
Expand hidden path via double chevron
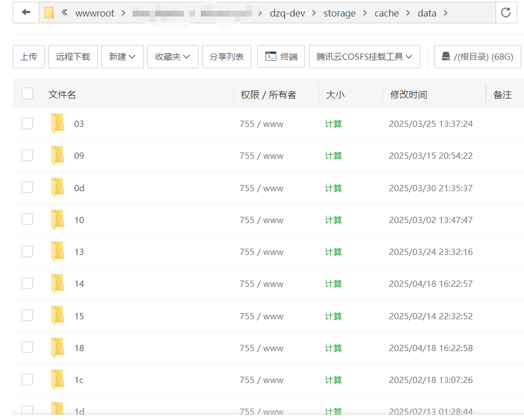pyautogui.click(x=64, y=13)
